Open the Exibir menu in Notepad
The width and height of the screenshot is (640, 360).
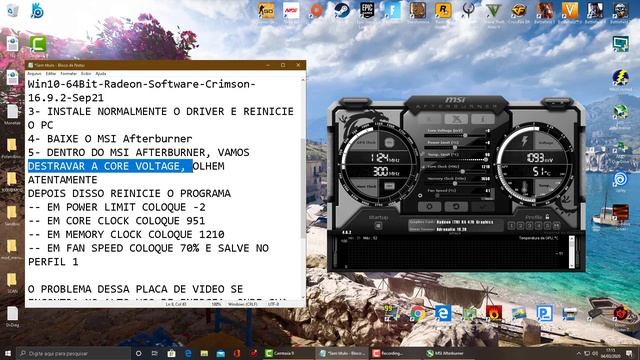(x=86, y=73)
